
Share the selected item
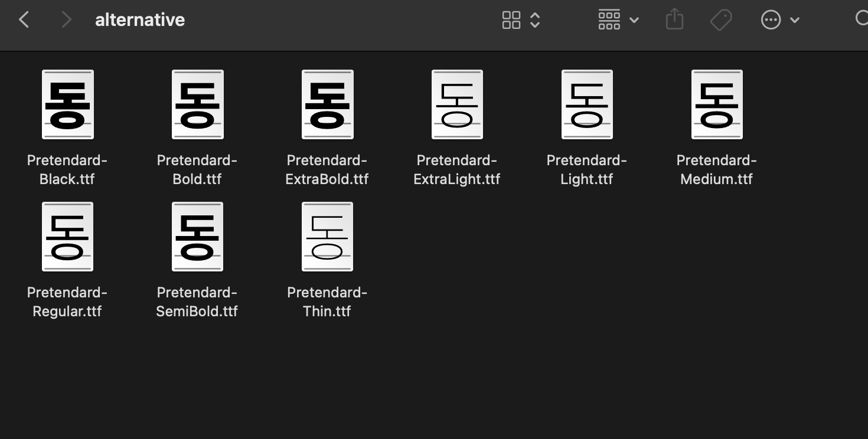click(674, 20)
